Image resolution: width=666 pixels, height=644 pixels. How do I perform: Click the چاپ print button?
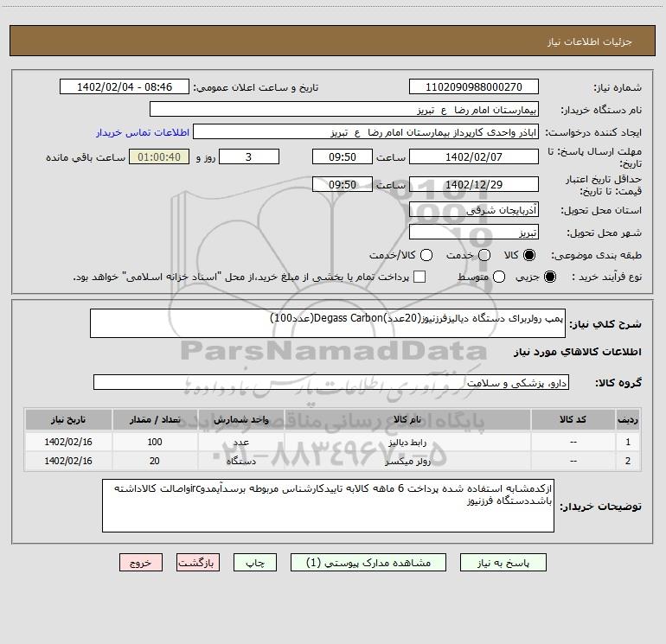(255, 563)
